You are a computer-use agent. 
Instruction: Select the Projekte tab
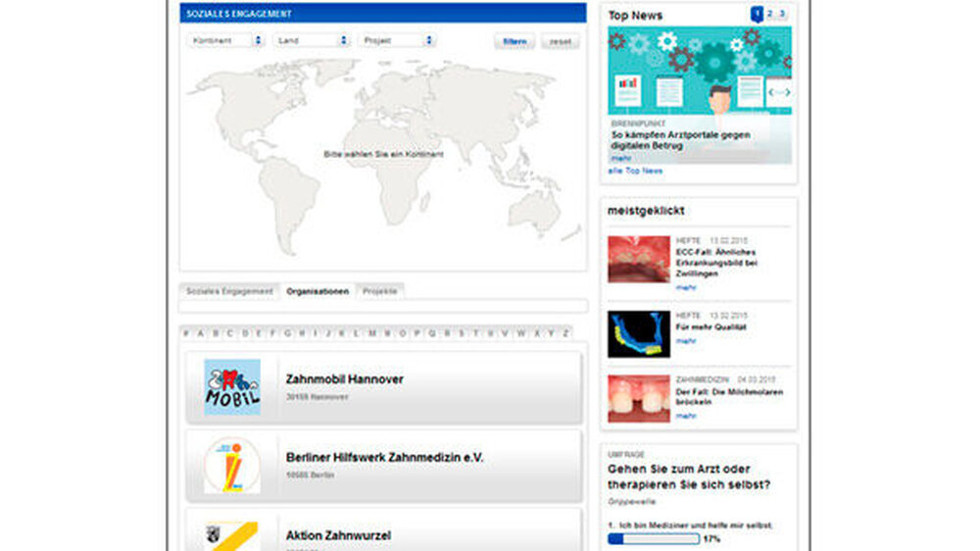[380, 292]
